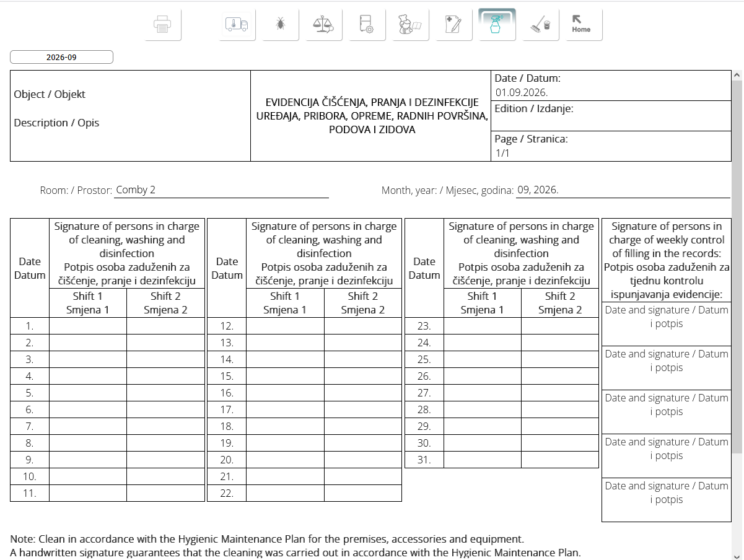Go Home using the arrow button
This screenshot has height=560, width=744.
click(x=584, y=25)
